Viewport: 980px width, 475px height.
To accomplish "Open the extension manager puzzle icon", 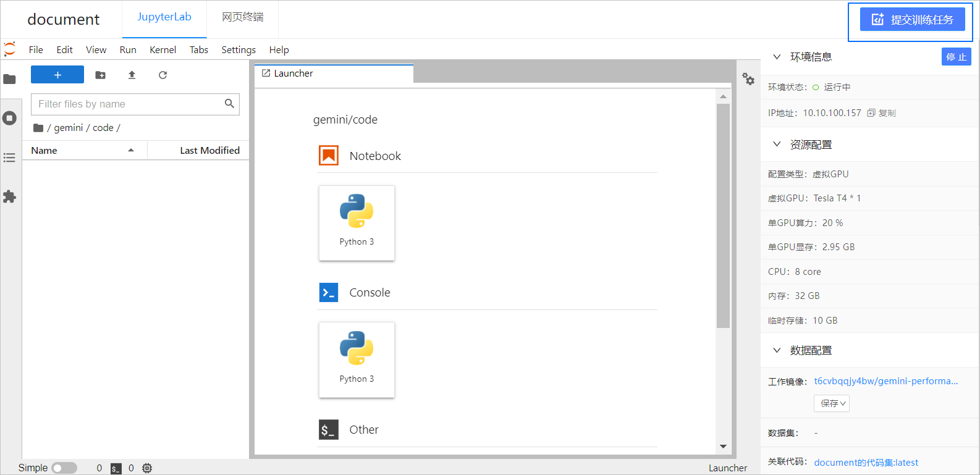I will (x=9, y=197).
